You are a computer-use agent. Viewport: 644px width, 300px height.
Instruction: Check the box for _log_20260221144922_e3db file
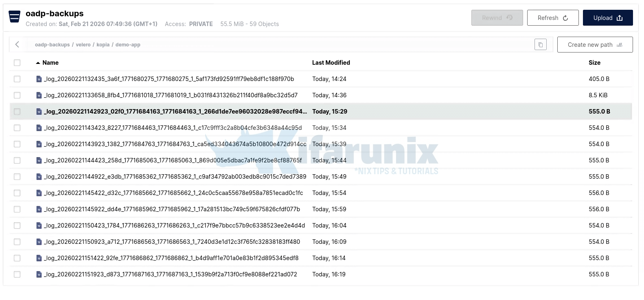pos(17,177)
